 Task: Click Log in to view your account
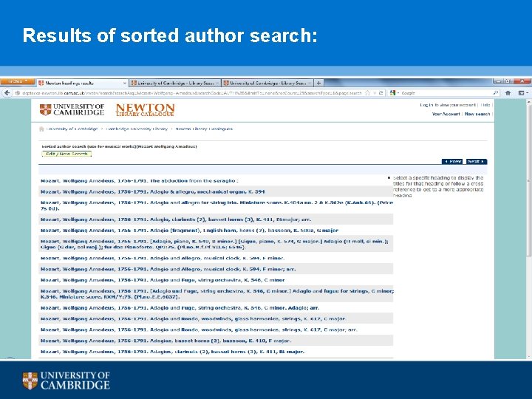[448, 105]
